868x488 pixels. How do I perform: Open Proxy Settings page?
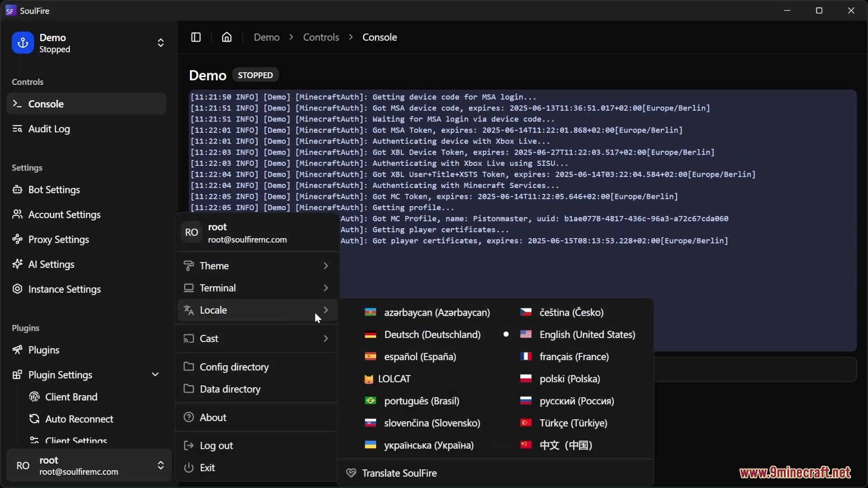click(86, 239)
